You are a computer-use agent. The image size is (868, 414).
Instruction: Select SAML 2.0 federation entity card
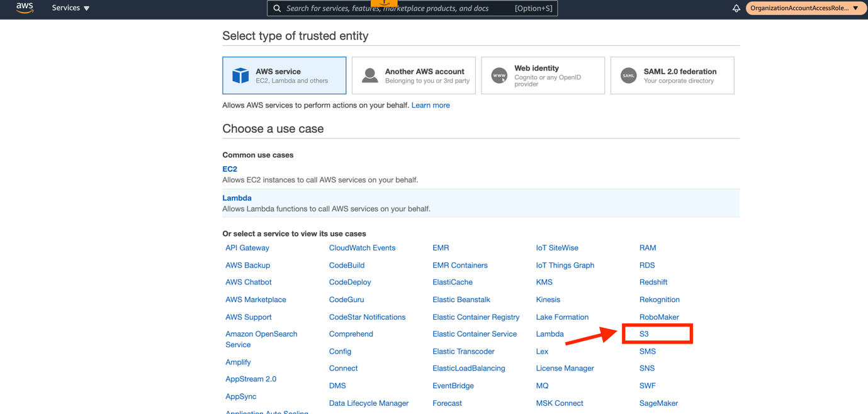672,76
